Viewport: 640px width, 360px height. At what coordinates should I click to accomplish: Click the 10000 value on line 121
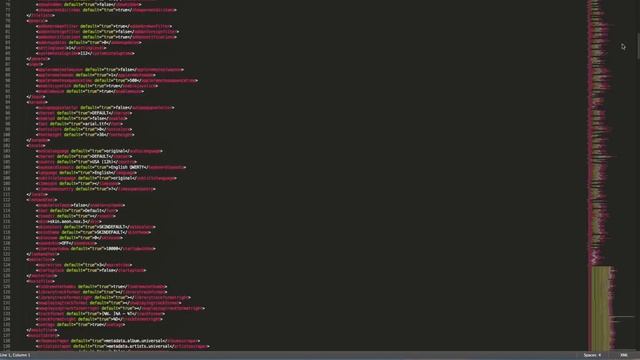pyautogui.click(x=112, y=249)
